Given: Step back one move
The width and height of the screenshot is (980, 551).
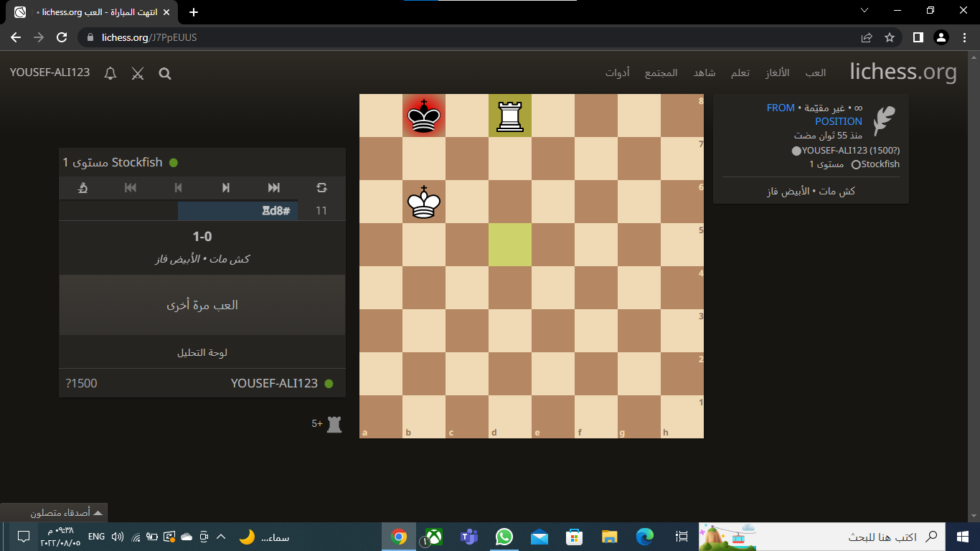Looking at the screenshot, I should point(179,188).
